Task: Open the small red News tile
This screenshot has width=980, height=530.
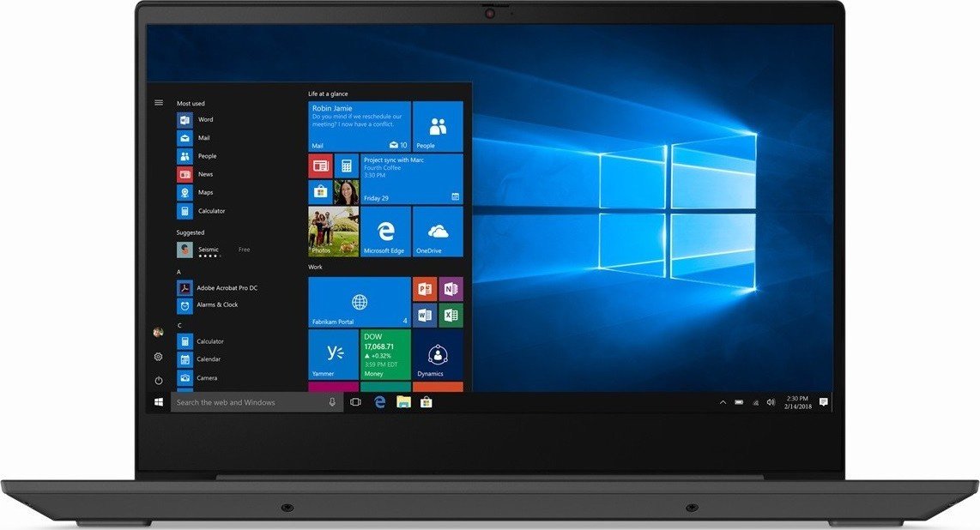Action: (321, 166)
